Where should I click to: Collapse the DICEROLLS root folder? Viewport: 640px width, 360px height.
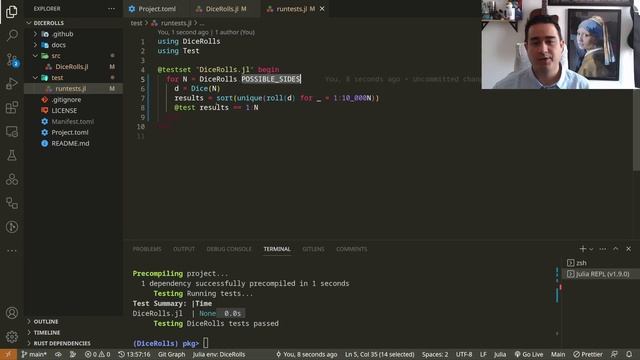(x=73, y=23)
